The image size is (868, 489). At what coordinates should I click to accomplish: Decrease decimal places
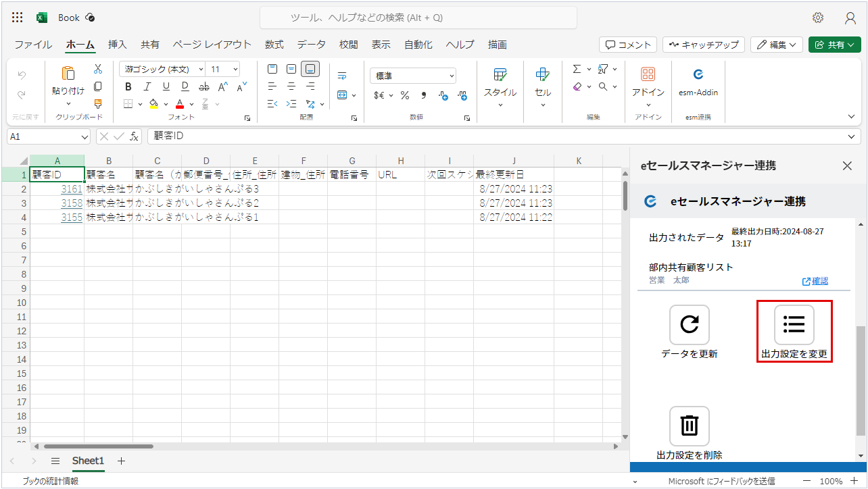pyautogui.click(x=462, y=95)
